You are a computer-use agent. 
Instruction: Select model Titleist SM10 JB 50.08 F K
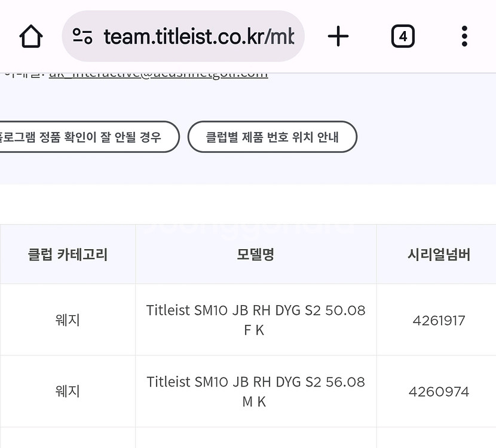click(256, 320)
